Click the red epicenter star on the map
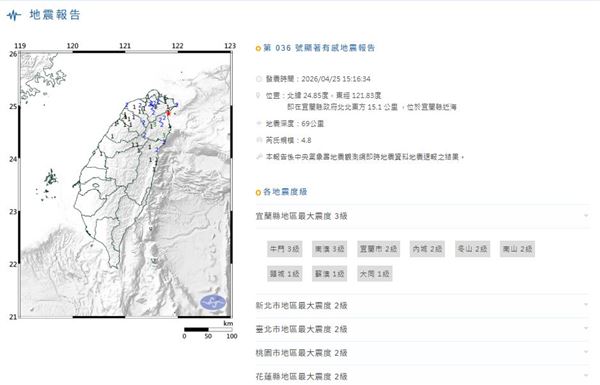600x385 pixels. (x=168, y=113)
